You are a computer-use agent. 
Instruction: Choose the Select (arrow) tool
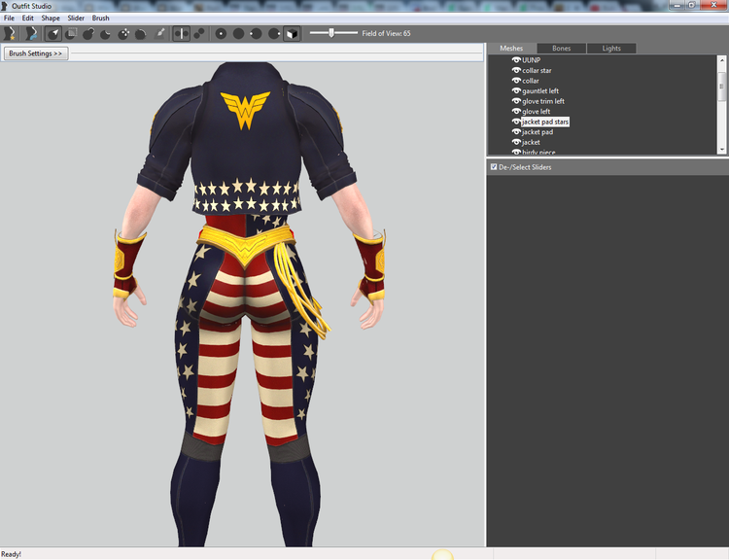[x=53, y=33]
